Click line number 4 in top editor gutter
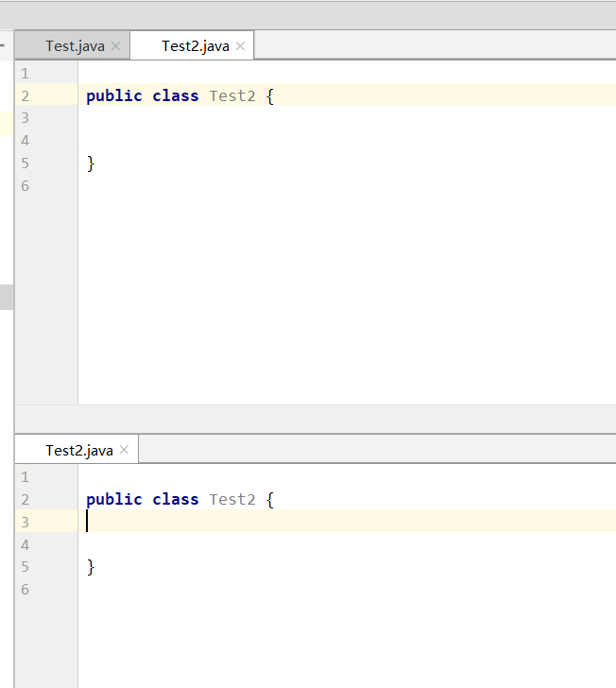Viewport: 616px width, 688px height. coord(25,141)
